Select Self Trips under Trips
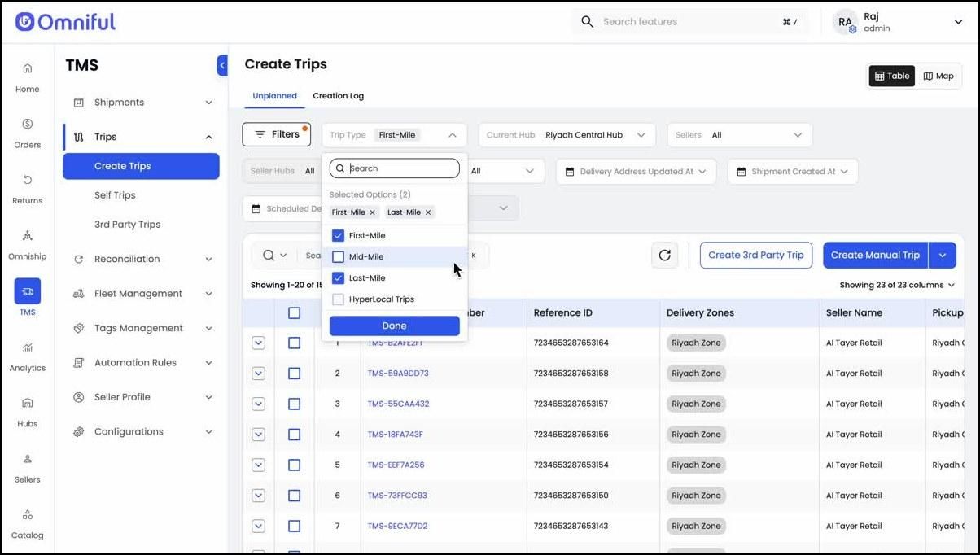 (x=115, y=195)
